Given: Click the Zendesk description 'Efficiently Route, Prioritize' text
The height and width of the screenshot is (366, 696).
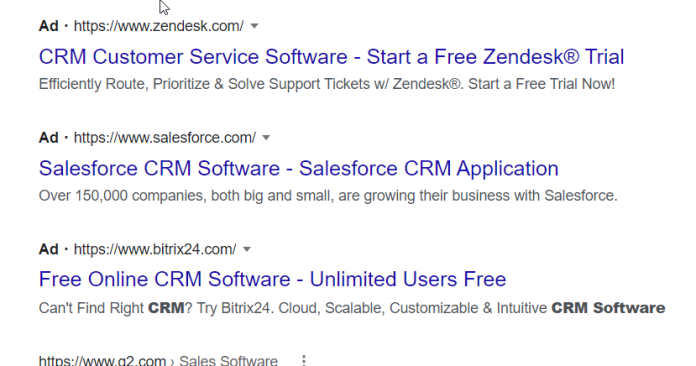Looking at the screenshot, I should click(x=327, y=84).
